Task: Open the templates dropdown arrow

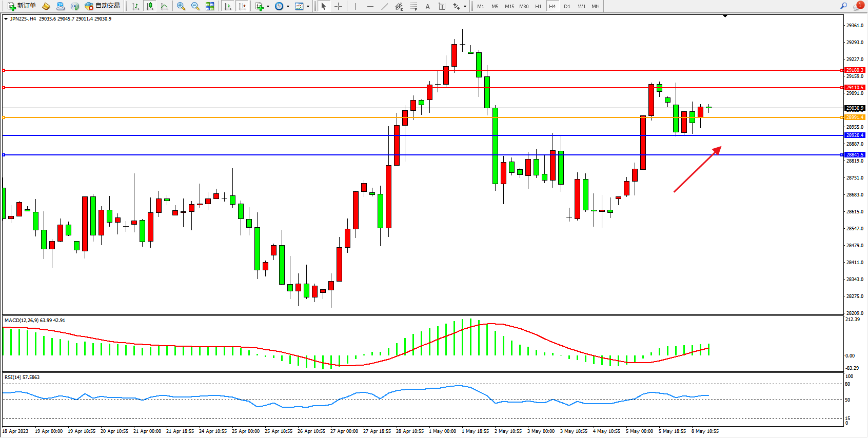Action: (308, 7)
